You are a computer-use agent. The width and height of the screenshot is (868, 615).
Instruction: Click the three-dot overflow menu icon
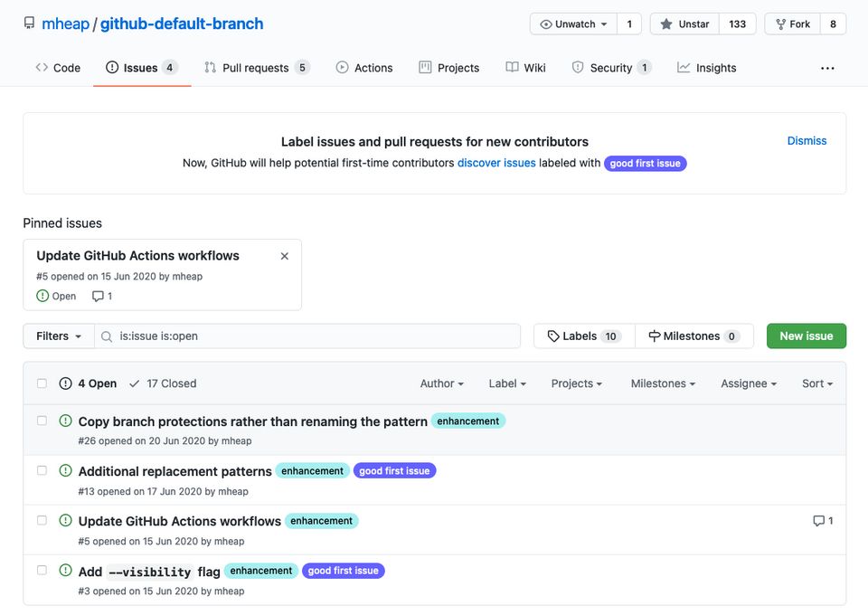pyautogui.click(x=827, y=68)
